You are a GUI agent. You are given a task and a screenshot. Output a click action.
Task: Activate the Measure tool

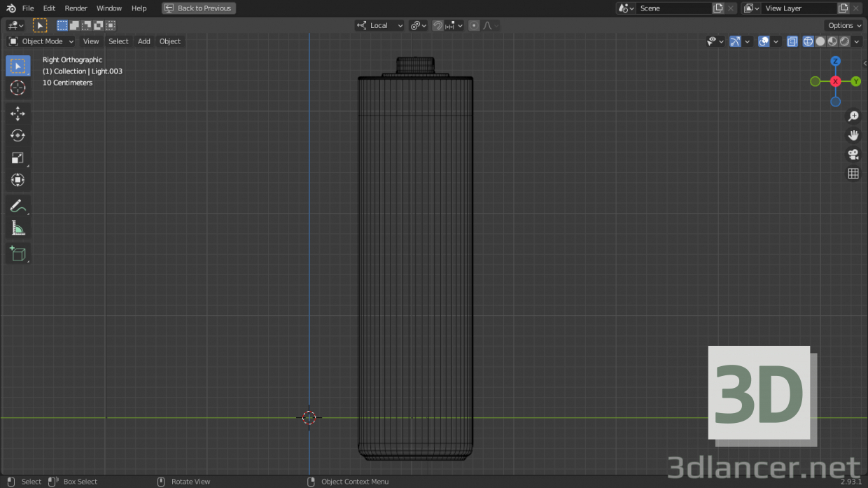coord(17,228)
